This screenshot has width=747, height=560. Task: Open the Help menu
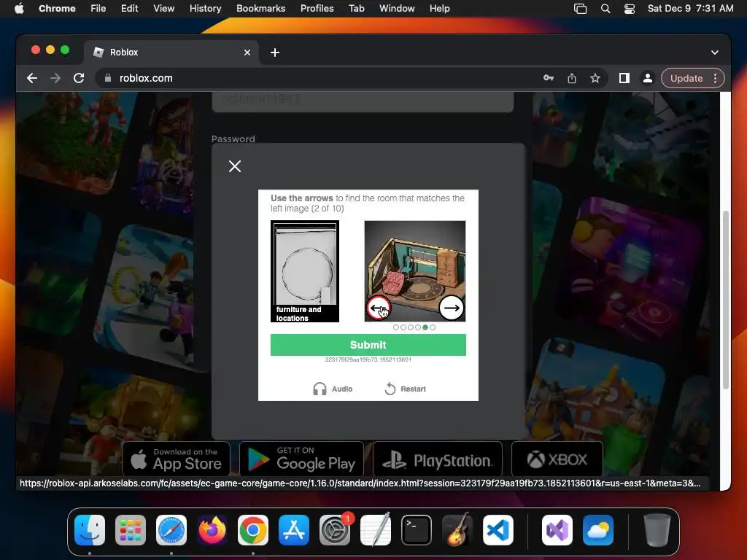439,9
